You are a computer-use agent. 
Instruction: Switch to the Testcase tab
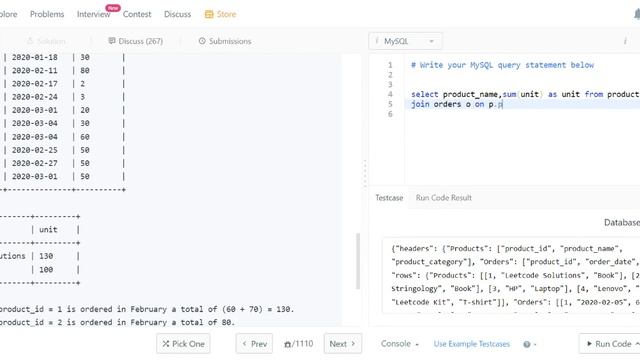coord(389,198)
